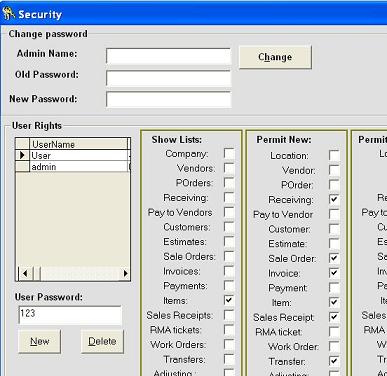This screenshot has width=387, height=376.
Task: Click the row selector arrow beside User
Action: [x=23, y=155]
